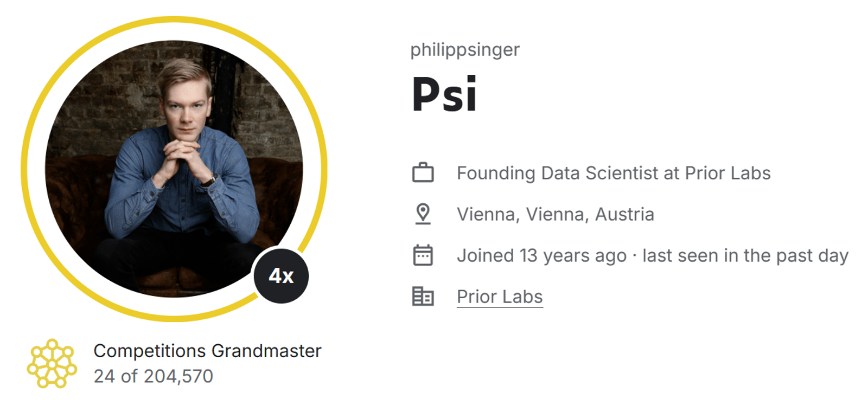Click the Competitions Grandmaster tier icon

[x=52, y=363]
